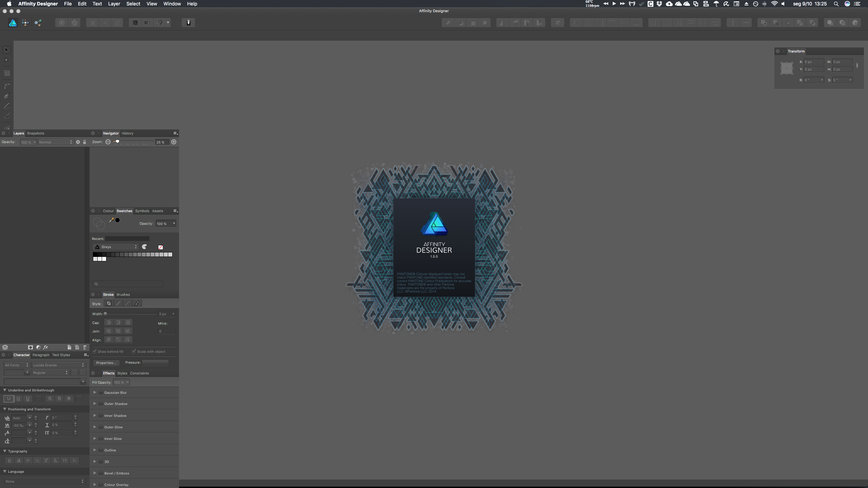Image resolution: width=868 pixels, height=488 pixels.
Task: Select the black swatch in the Greys palette
Action: click(95, 255)
